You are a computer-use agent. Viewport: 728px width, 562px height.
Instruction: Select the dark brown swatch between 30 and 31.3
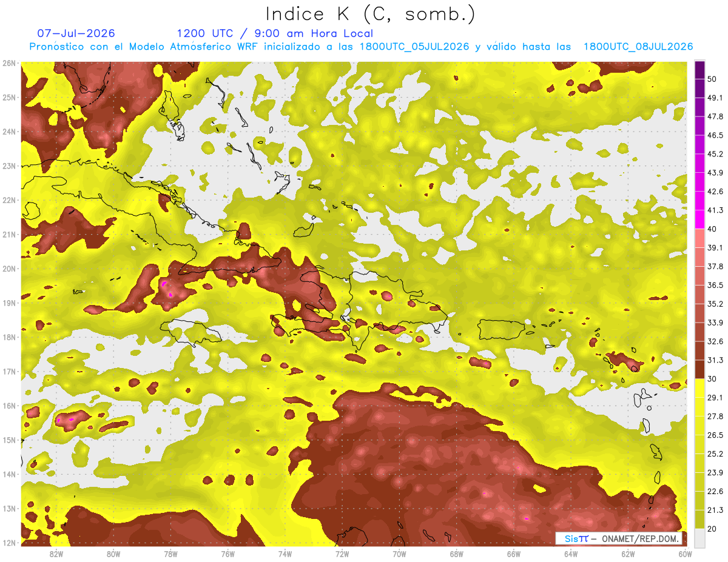[x=699, y=369]
